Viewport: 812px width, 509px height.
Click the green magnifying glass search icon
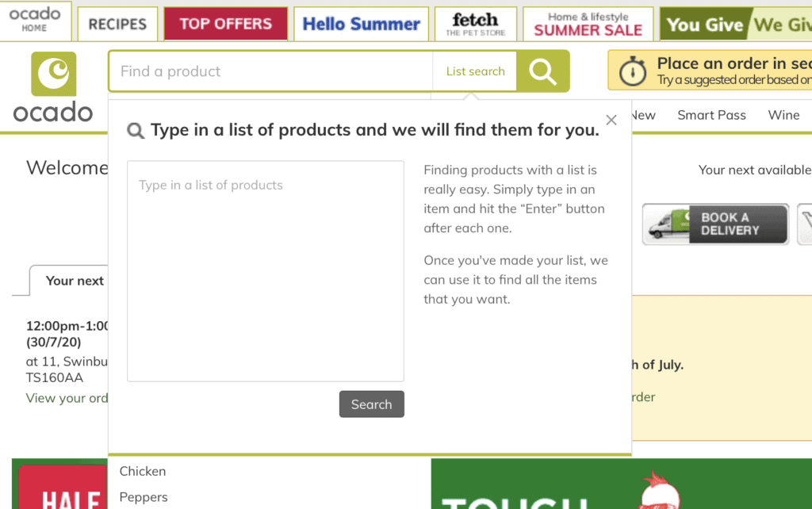click(x=542, y=71)
